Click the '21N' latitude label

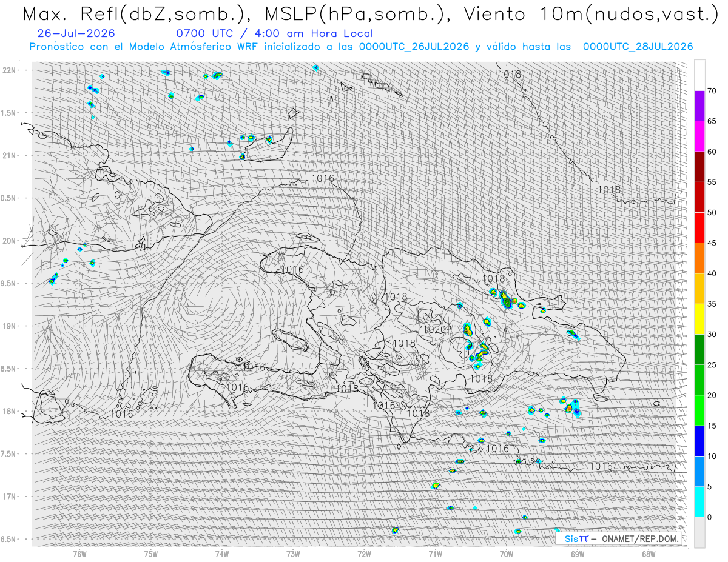click(10, 155)
